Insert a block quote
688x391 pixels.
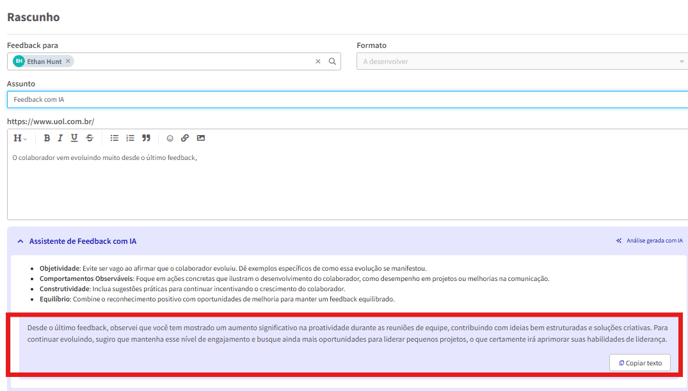coord(146,138)
